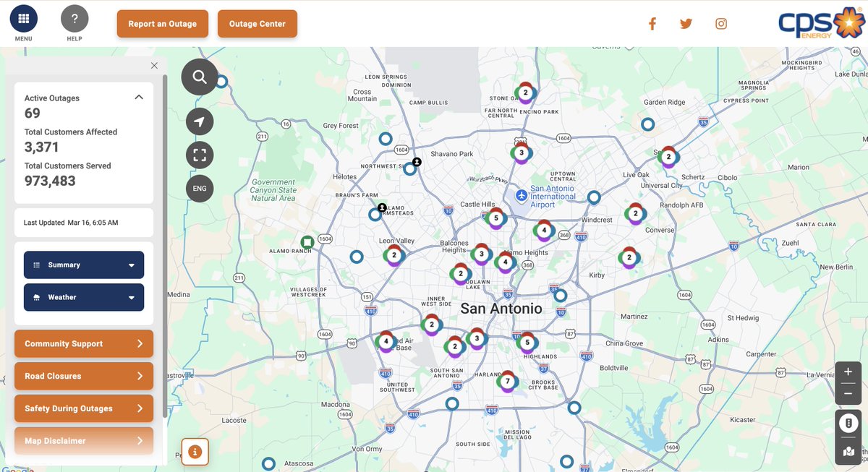Zoom in on the map
The height and width of the screenshot is (472, 868).
(x=848, y=372)
